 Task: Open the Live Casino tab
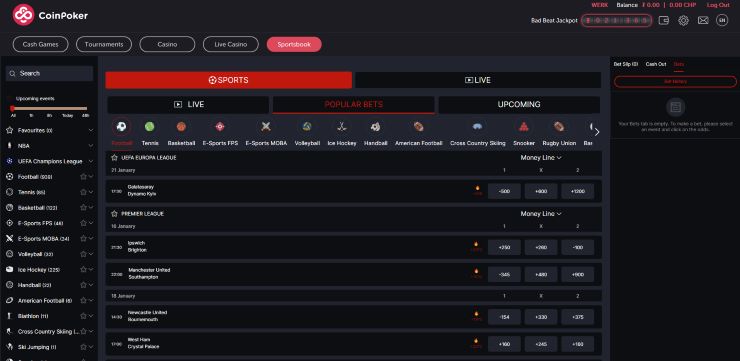coord(231,44)
